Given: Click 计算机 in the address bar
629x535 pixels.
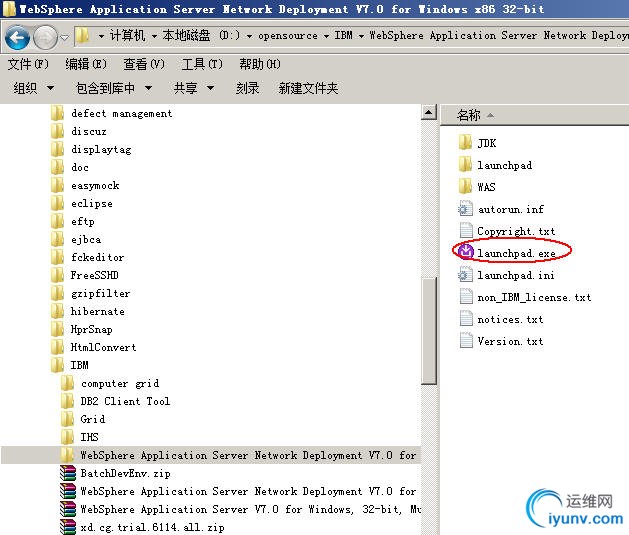Looking at the screenshot, I should pos(127,36).
